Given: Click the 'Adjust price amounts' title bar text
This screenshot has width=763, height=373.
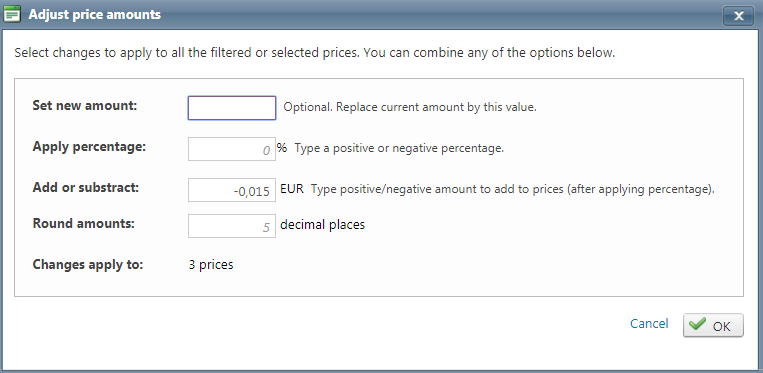Looking at the screenshot, I should (94, 15).
